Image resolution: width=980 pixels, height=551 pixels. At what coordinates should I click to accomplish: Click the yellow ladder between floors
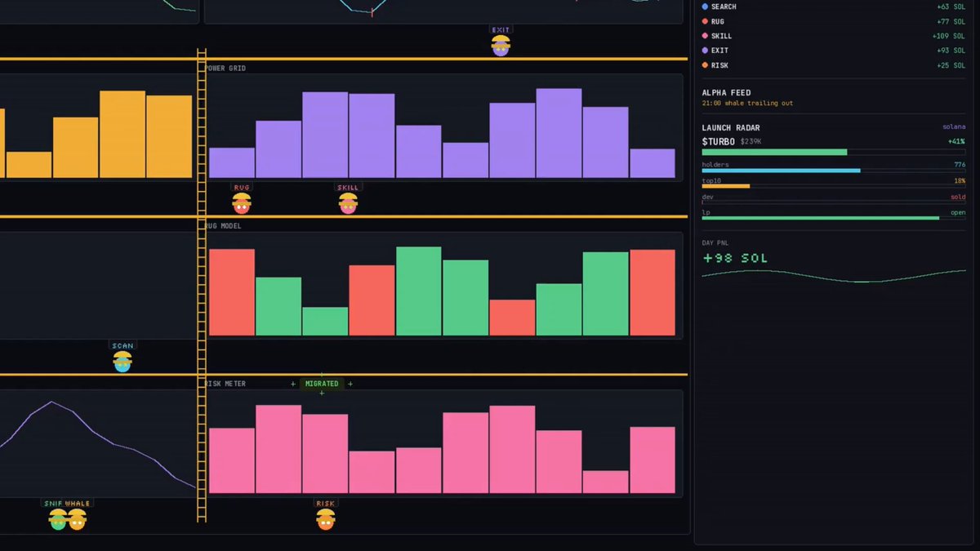tap(202, 286)
